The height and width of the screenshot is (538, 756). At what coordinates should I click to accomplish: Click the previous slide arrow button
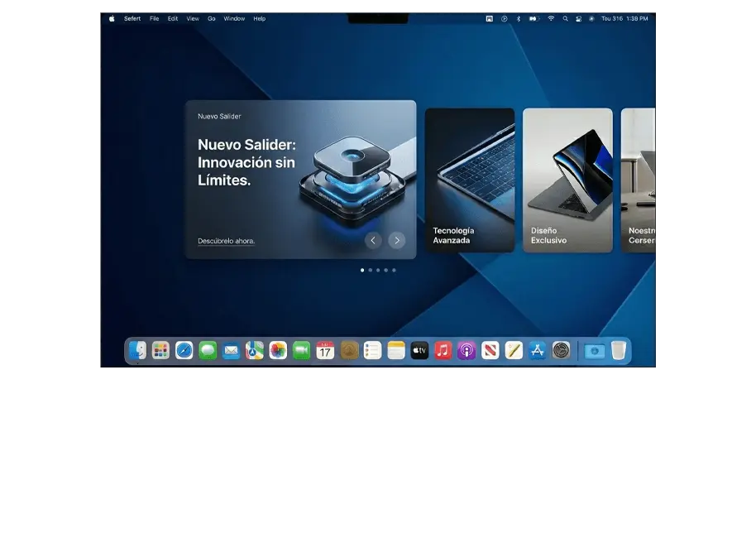[x=373, y=240]
